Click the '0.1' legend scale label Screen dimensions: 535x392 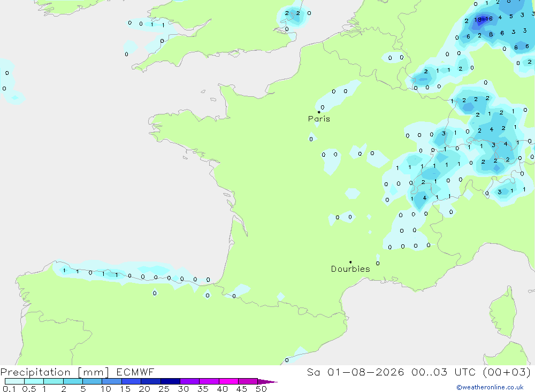9,389
